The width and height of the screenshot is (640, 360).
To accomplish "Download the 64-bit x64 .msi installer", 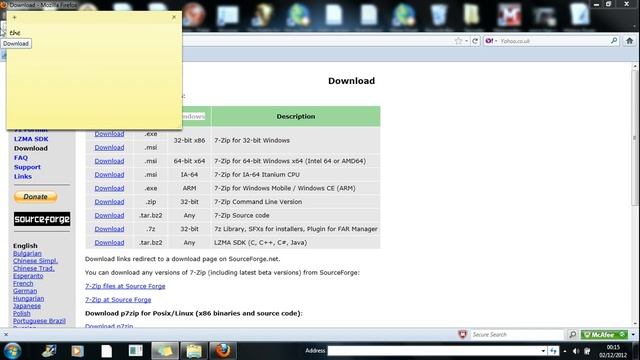I will tap(109, 161).
